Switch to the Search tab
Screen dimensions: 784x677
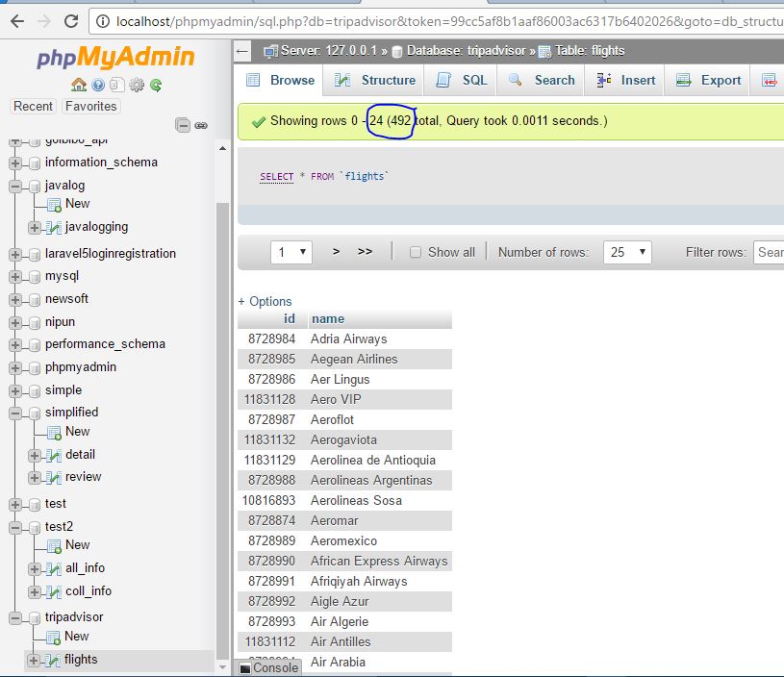[x=541, y=80]
